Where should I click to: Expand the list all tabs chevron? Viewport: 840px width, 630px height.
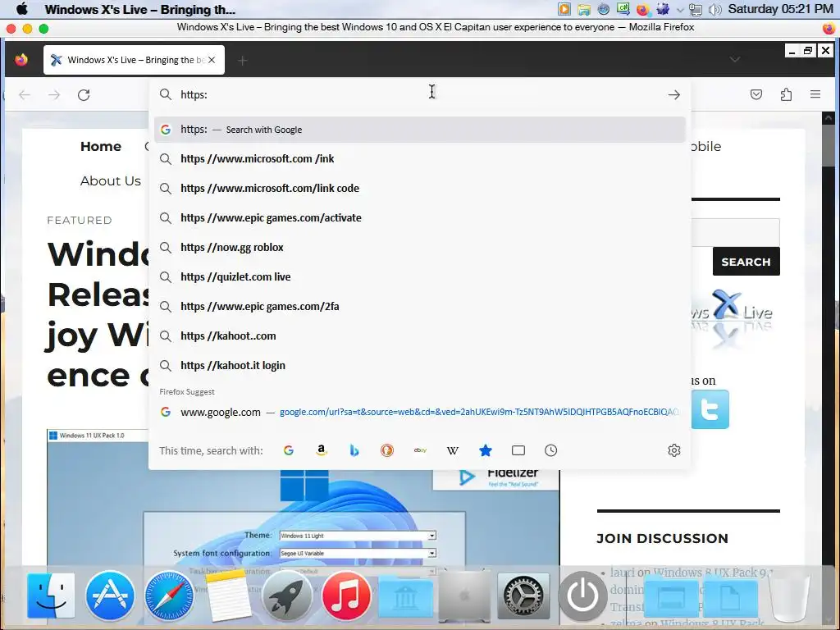735,59
